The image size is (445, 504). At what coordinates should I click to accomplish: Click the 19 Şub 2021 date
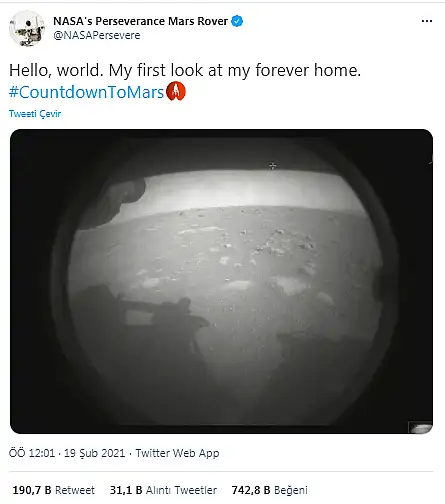pyautogui.click(x=94, y=453)
